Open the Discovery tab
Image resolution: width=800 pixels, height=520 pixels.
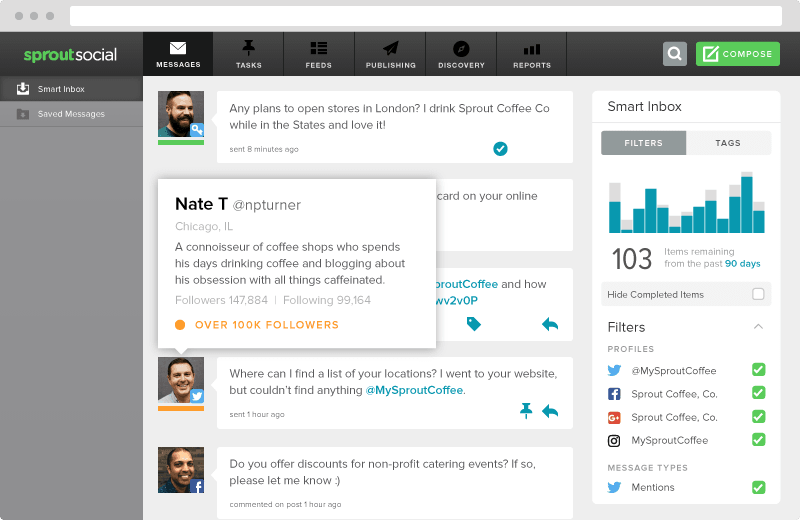[x=461, y=54]
